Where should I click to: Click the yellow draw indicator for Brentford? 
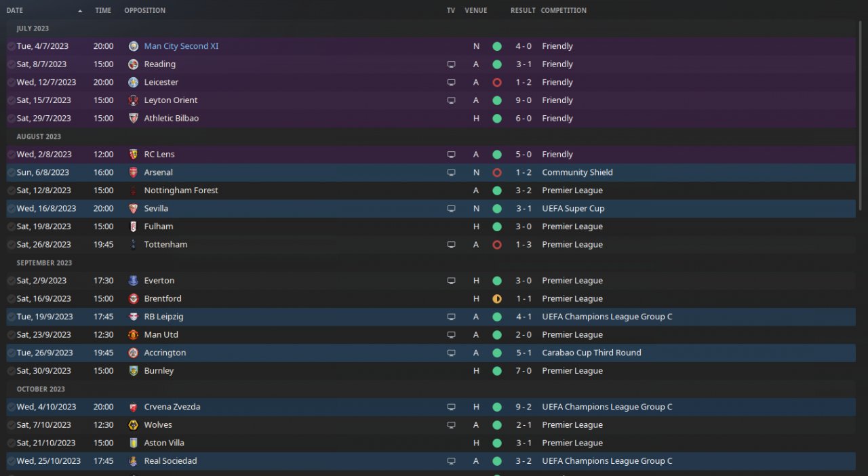coord(497,299)
